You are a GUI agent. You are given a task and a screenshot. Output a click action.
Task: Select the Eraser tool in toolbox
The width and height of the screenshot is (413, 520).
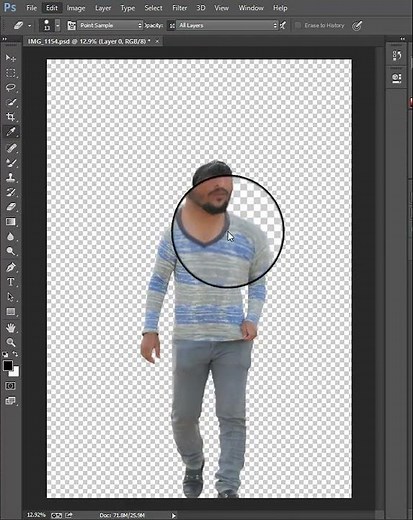(x=10, y=207)
